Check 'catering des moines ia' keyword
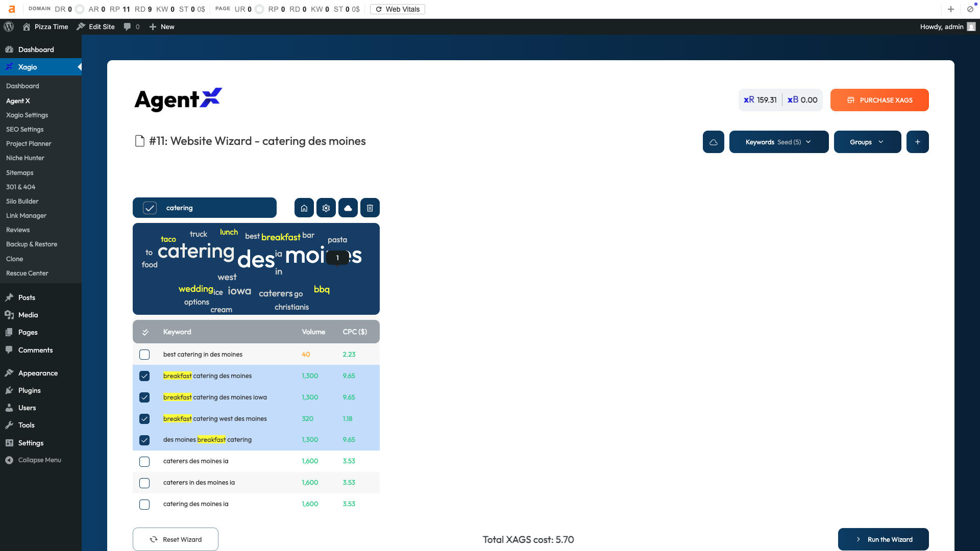This screenshot has height=551, width=980. coord(144,505)
